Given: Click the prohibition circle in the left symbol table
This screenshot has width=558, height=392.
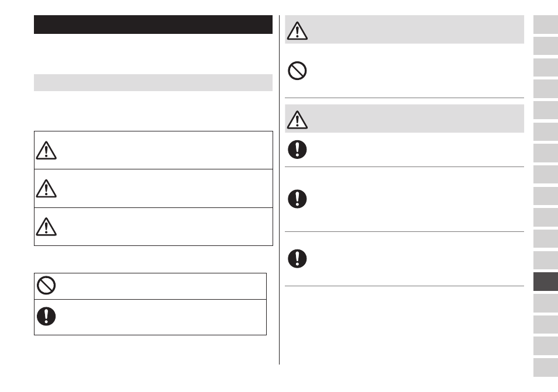Looking at the screenshot, I should tap(46, 285).
